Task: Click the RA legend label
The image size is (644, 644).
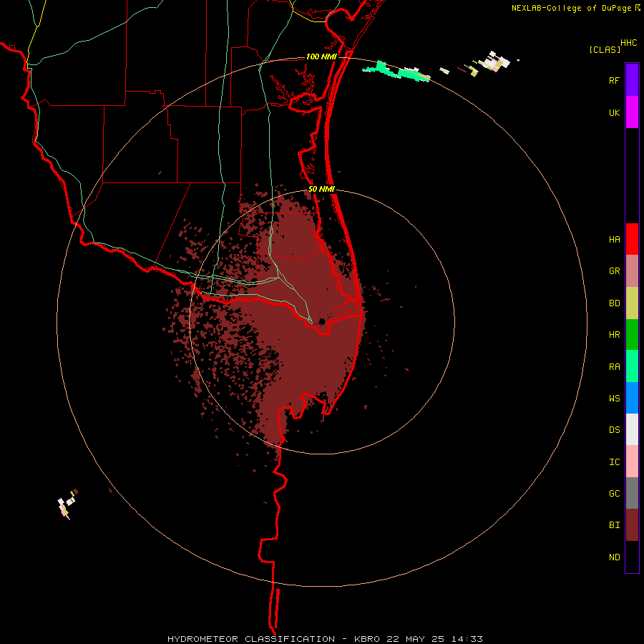Action: click(614, 367)
